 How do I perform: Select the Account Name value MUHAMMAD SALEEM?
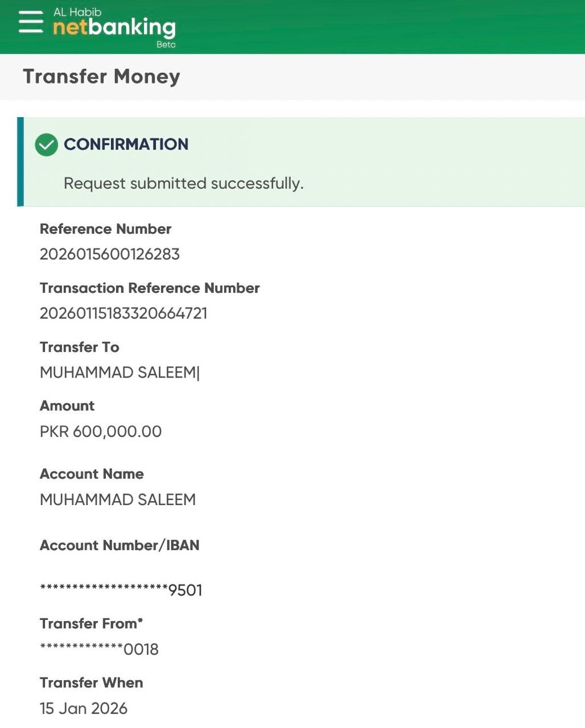coord(118,499)
